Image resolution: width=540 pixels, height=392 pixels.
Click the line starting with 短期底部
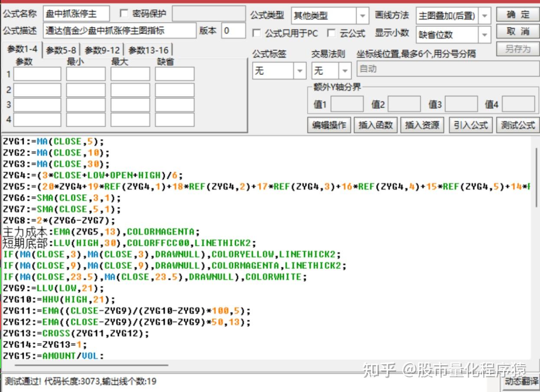click(130, 243)
